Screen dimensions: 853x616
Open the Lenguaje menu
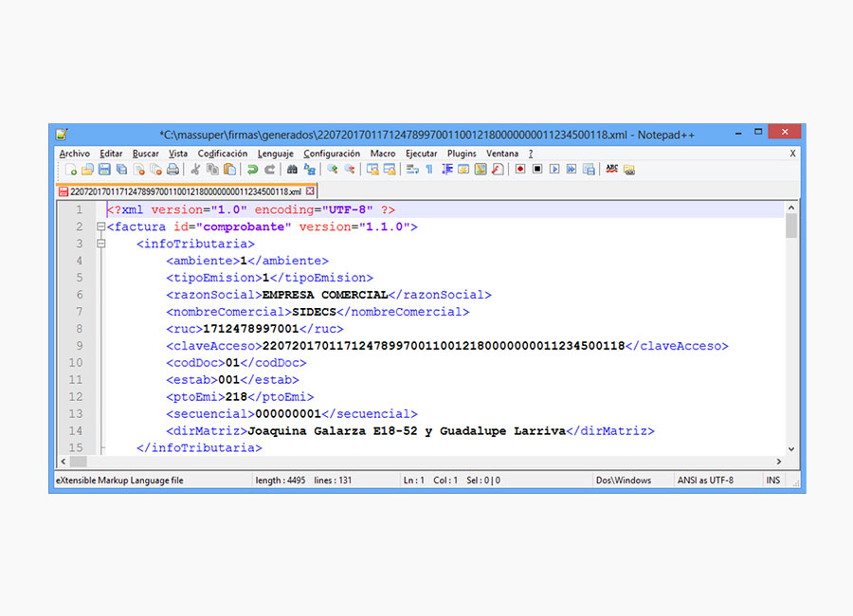(275, 154)
